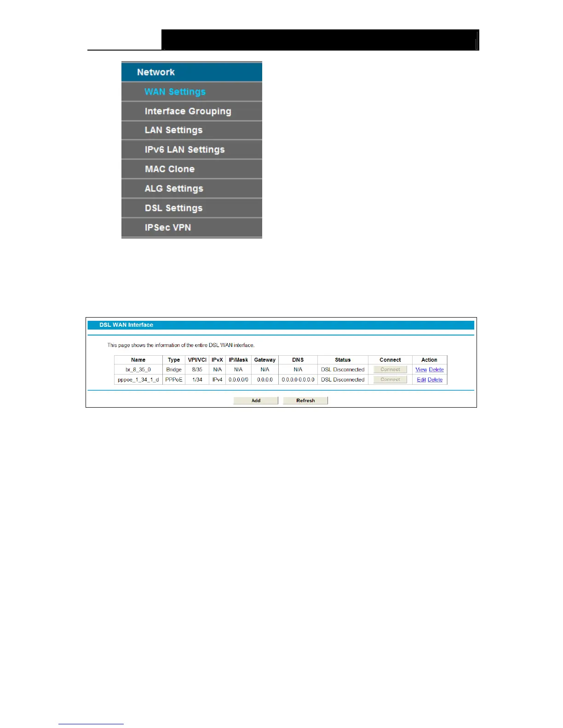
Task: Click the Name column header
Action: coord(138,360)
